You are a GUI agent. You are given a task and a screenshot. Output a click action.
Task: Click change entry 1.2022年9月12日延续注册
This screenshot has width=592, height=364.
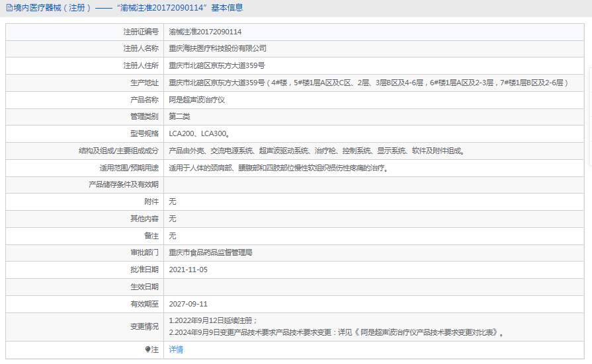point(213,320)
